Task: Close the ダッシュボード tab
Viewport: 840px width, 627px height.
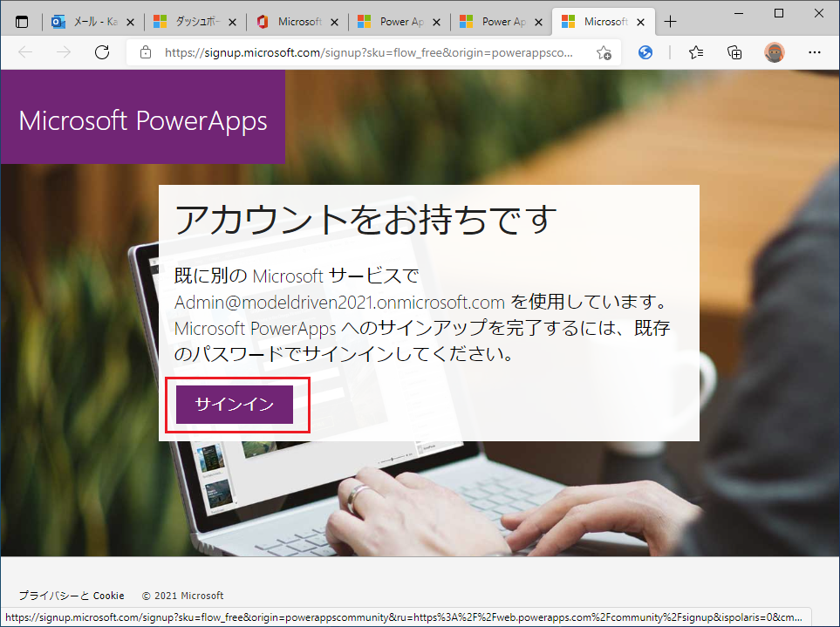Action: 233,22
